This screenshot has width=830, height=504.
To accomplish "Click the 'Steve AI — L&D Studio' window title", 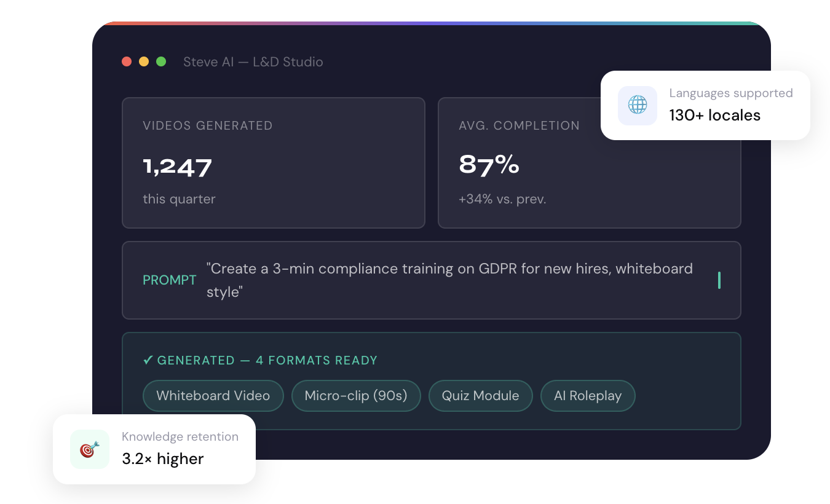I will pos(253,62).
